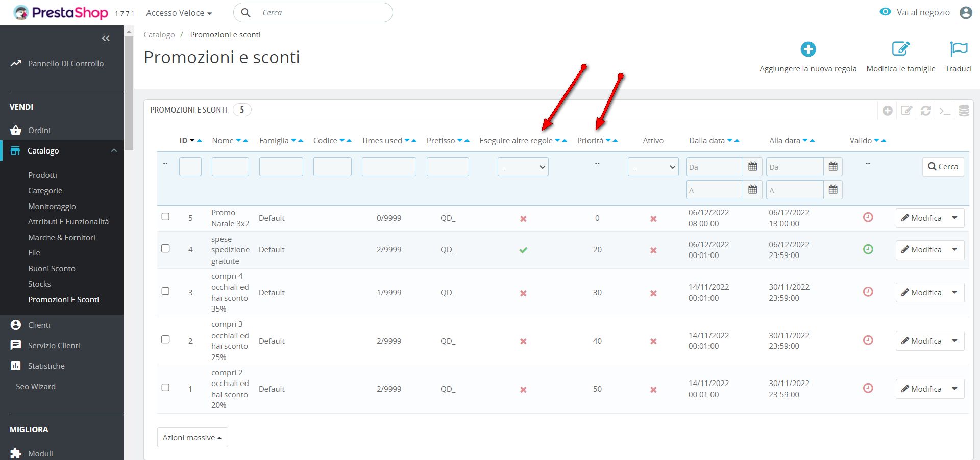Click the Traduci flag icon
This screenshot has width=980, height=460.
pyautogui.click(x=958, y=49)
